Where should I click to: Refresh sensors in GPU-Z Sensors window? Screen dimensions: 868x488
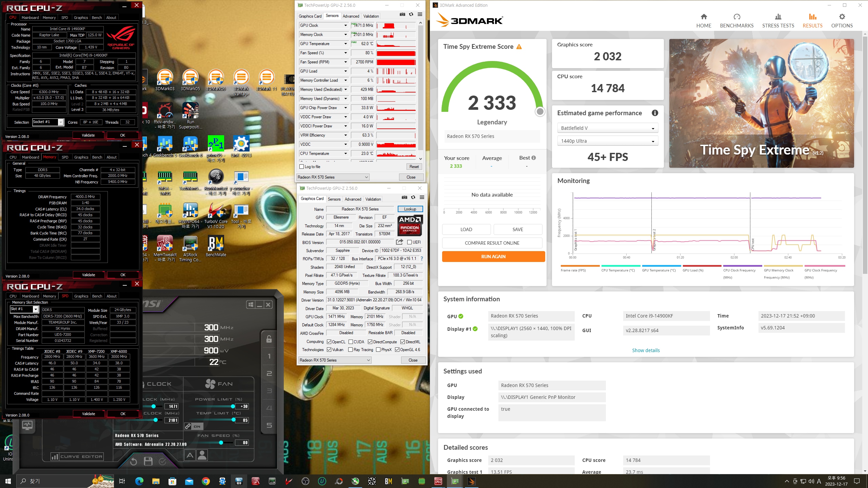click(x=411, y=15)
